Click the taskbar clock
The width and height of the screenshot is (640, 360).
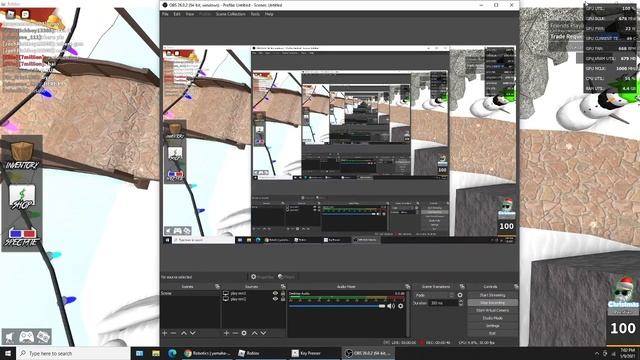tap(628, 353)
